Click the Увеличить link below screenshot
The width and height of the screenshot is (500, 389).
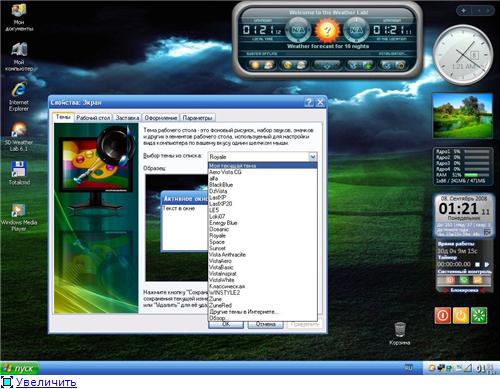pos(46,382)
